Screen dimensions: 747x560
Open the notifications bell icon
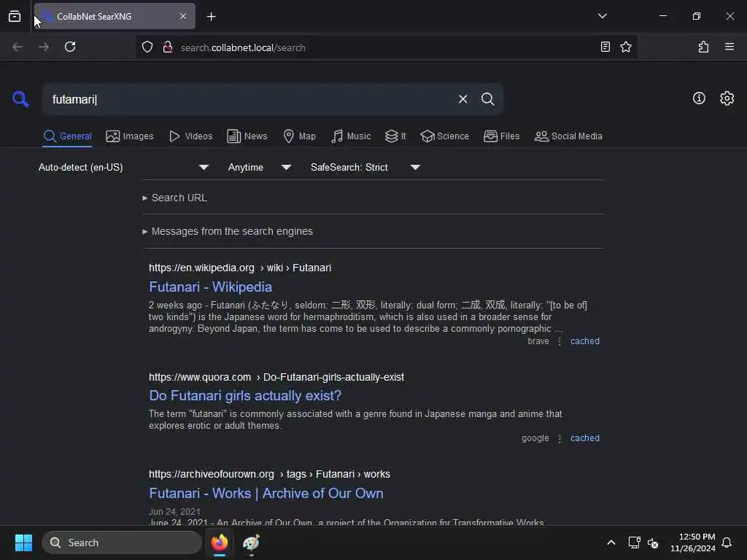pos(727,542)
